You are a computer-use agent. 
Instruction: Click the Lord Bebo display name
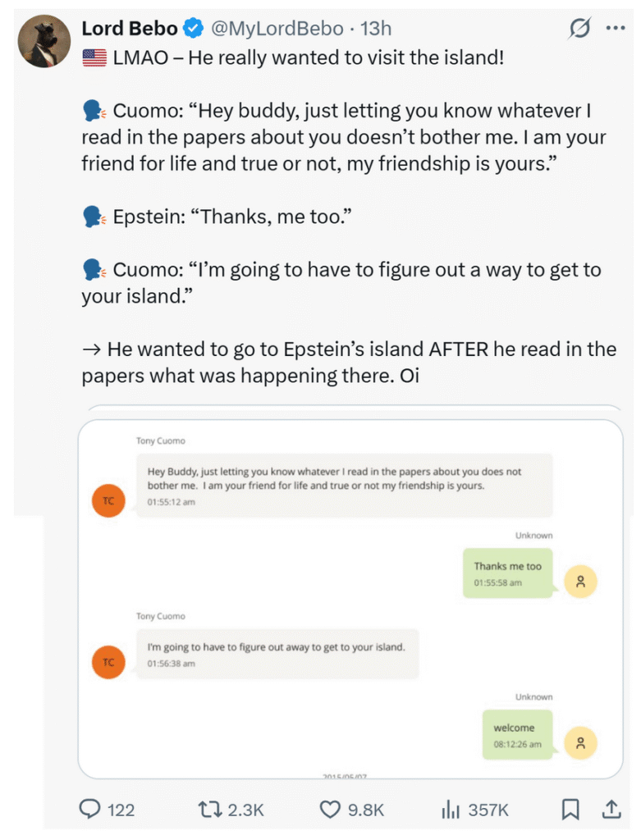click(130, 29)
